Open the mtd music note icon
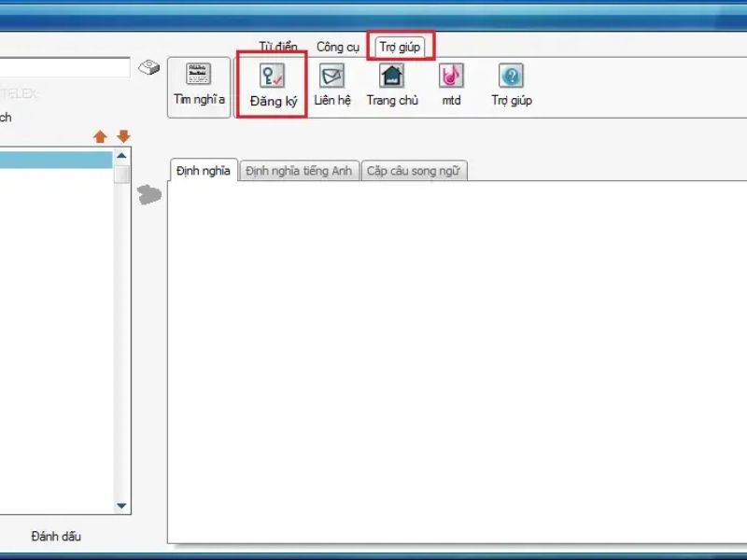Image resolution: width=747 pixels, height=560 pixels. [451, 76]
